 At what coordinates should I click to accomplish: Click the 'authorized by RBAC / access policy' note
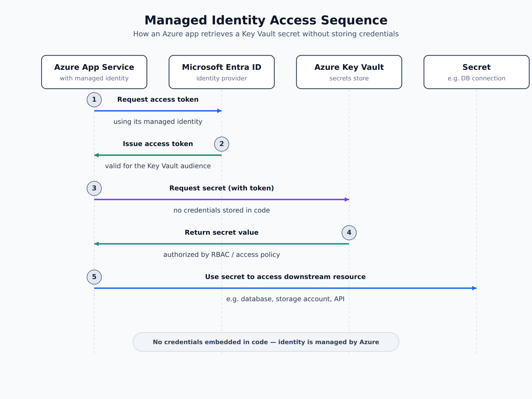222,255
